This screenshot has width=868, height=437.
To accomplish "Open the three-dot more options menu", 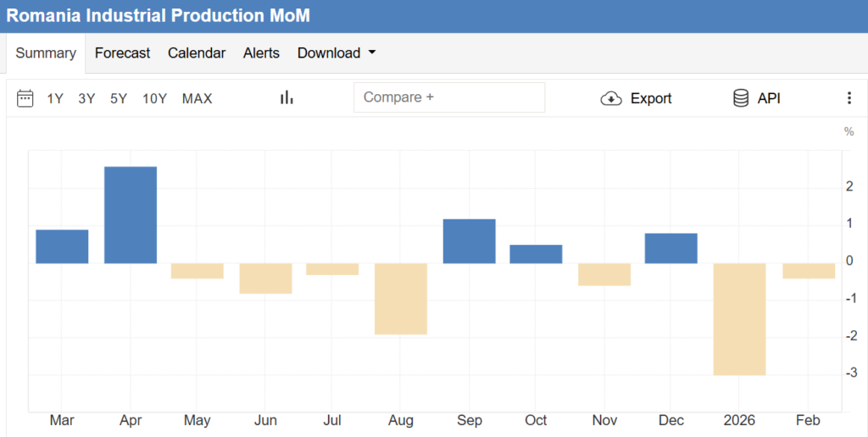I will 849,98.
